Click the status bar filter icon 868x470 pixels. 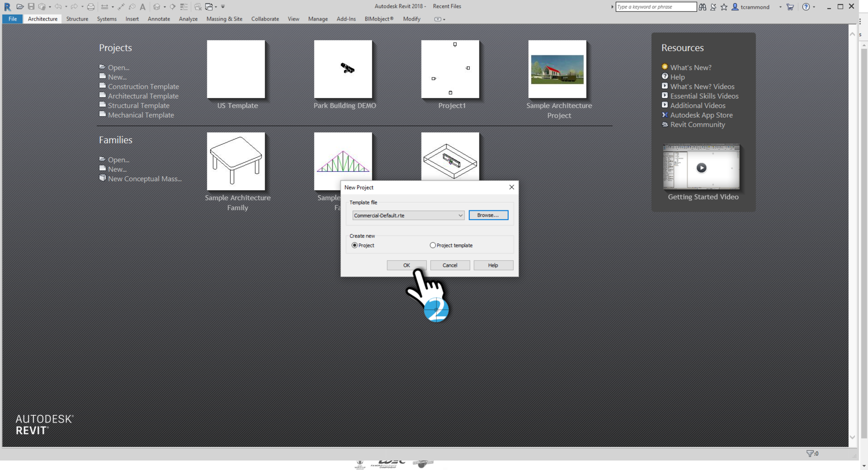click(810, 453)
